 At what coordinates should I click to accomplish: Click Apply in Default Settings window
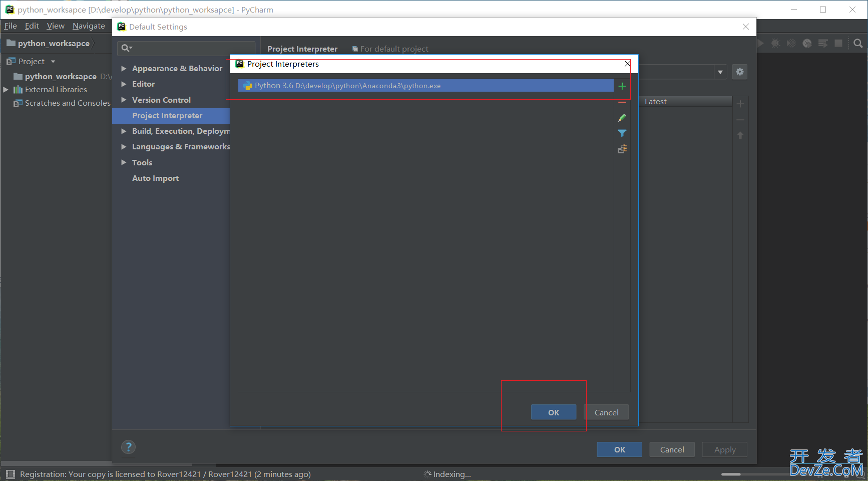pyautogui.click(x=724, y=449)
